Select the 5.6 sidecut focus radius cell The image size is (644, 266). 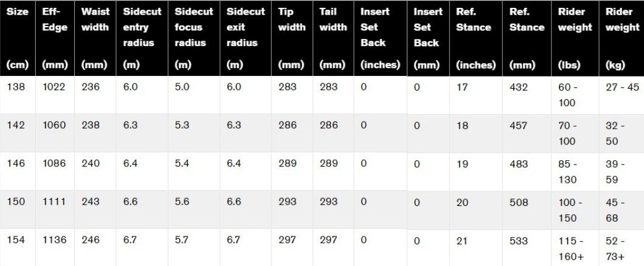click(183, 202)
